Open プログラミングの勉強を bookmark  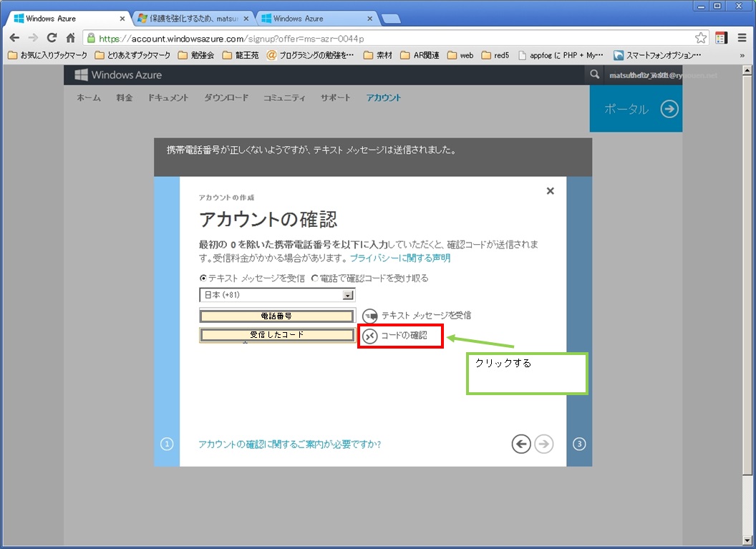point(311,55)
